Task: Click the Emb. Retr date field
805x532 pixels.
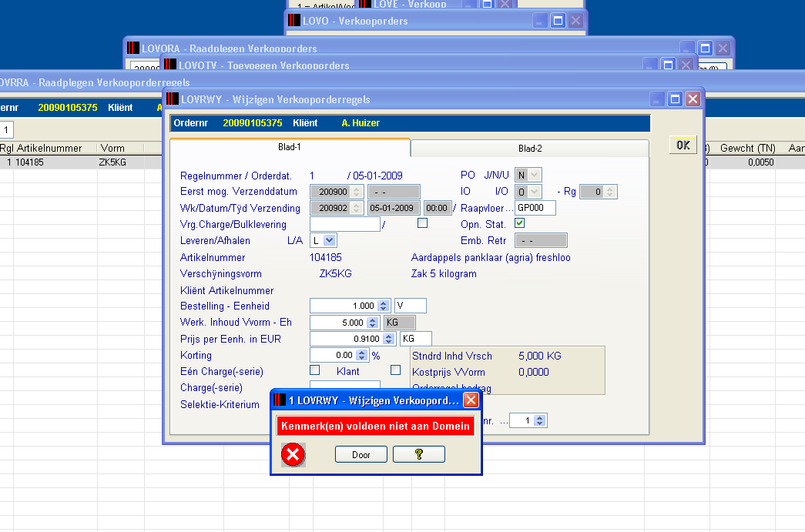Action: (x=541, y=240)
